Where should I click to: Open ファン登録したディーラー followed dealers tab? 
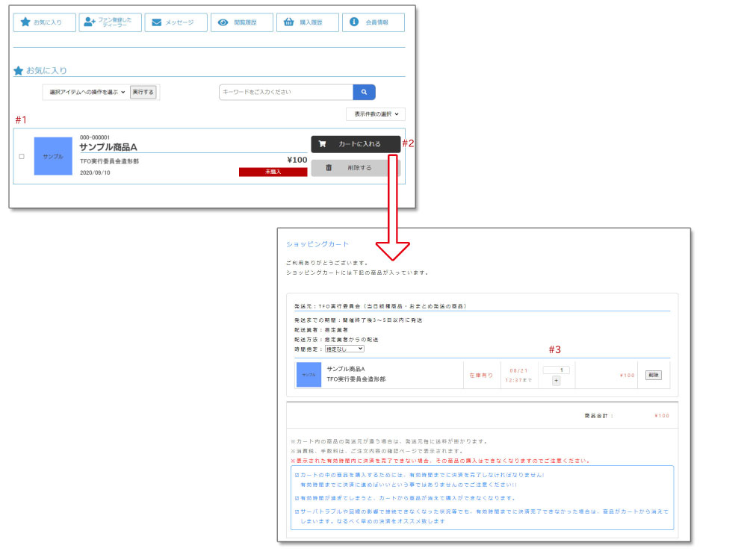[x=110, y=22]
